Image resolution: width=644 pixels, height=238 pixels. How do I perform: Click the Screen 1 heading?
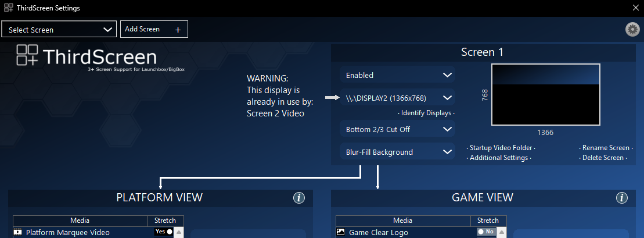point(482,52)
